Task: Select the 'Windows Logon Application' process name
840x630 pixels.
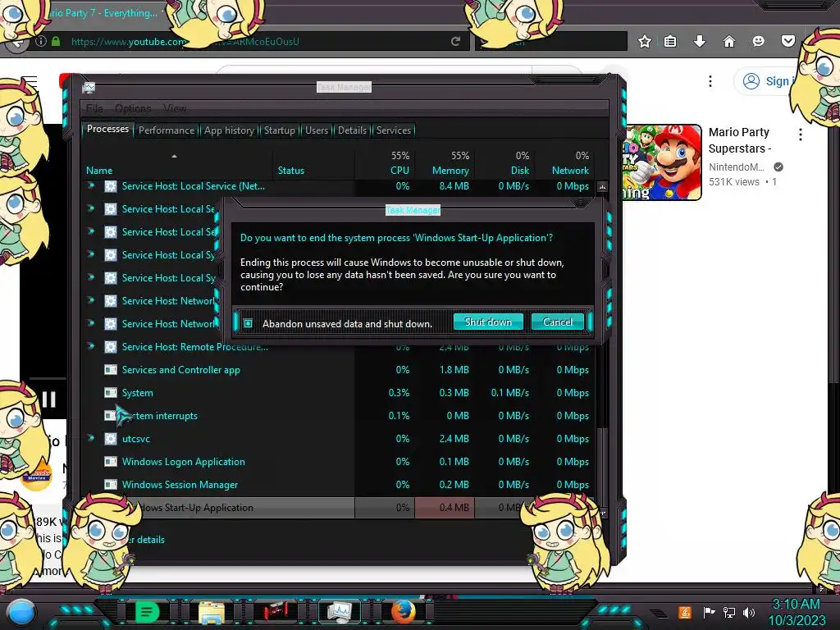Action: 183,462
